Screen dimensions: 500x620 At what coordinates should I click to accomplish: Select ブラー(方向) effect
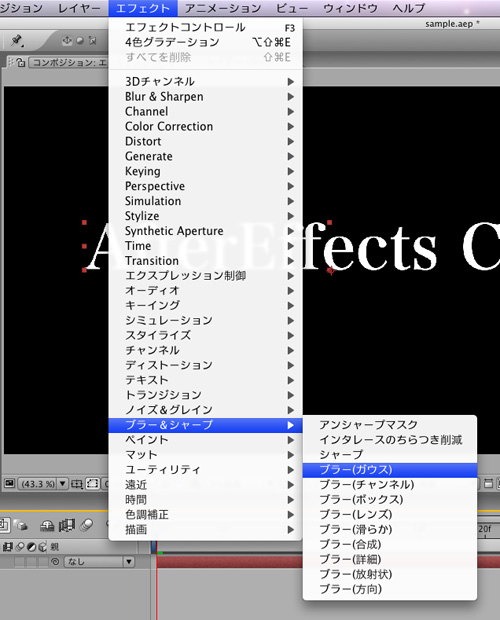coord(390,590)
